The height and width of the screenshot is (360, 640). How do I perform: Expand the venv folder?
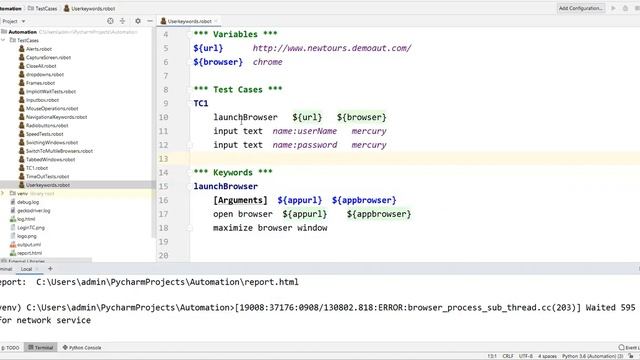pyautogui.click(x=3, y=193)
